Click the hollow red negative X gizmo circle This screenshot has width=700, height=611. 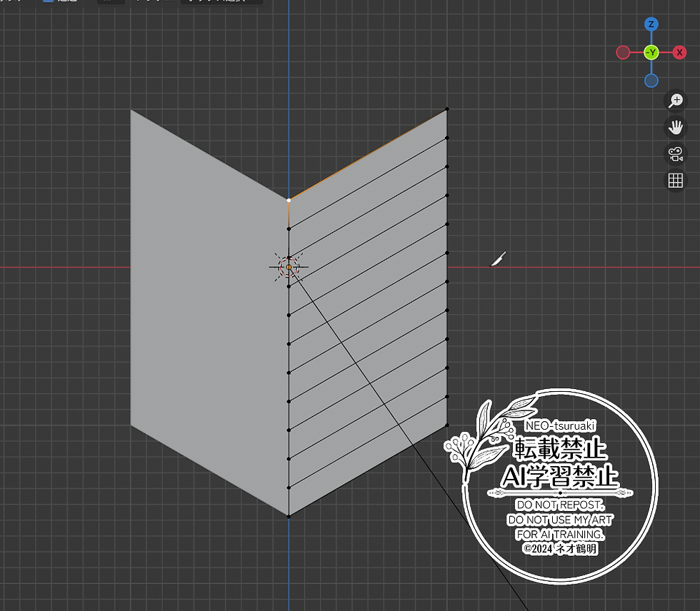tap(623, 53)
